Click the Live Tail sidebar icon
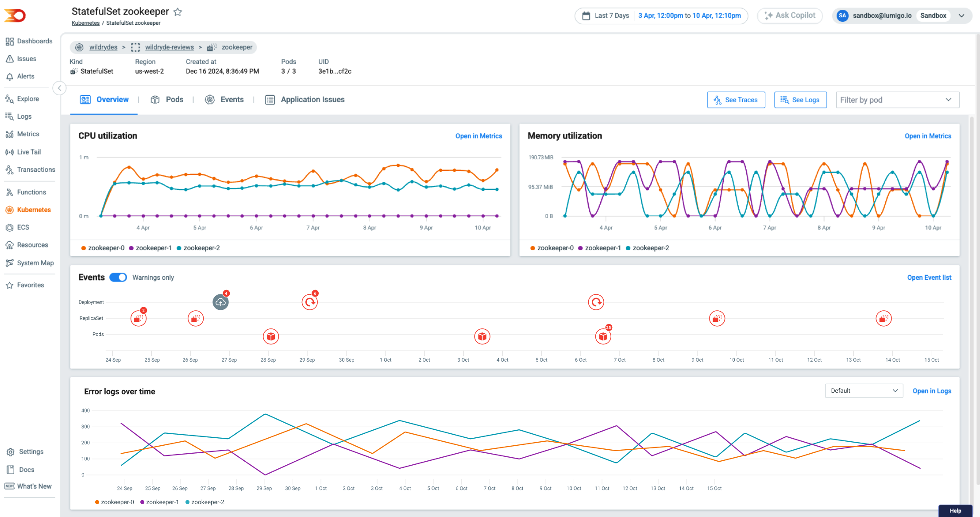The height and width of the screenshot is (517, 980). [9, 152]
